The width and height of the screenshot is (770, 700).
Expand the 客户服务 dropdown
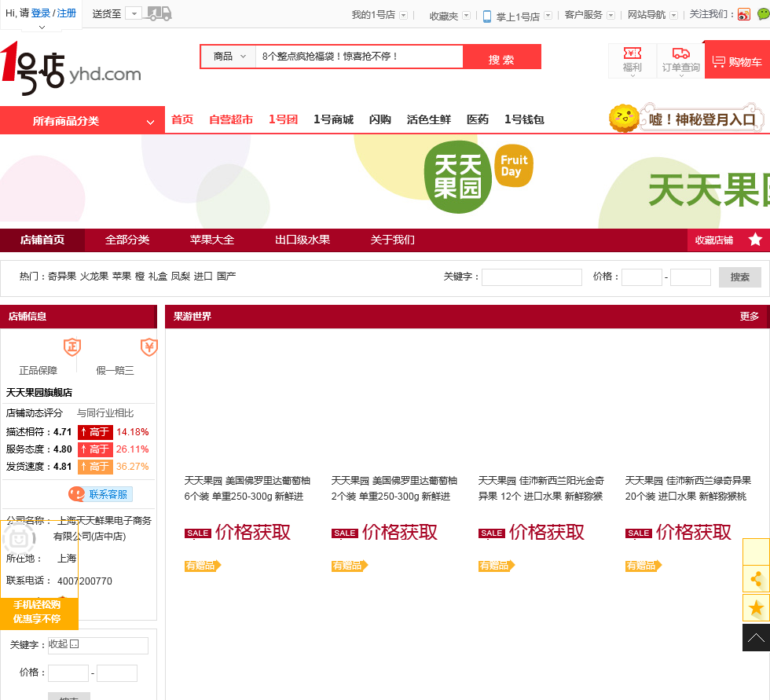(610, 15)
